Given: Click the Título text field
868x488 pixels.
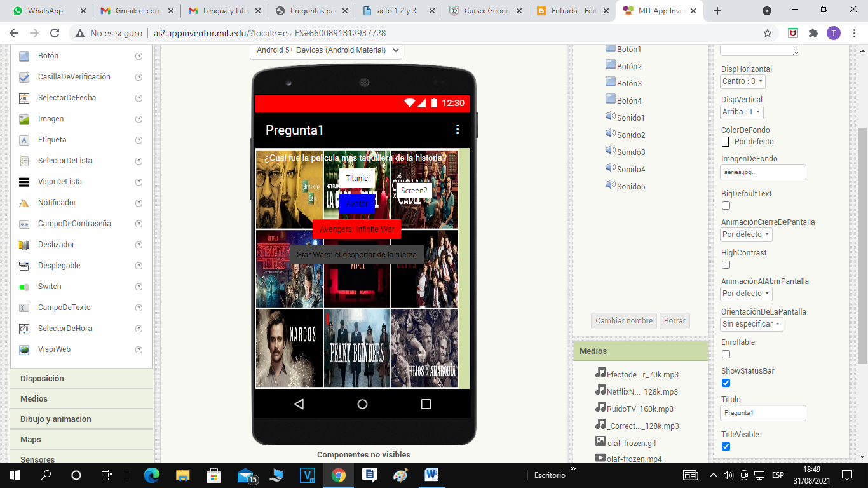Looking at the screenshot, I should tap(763, 413).
